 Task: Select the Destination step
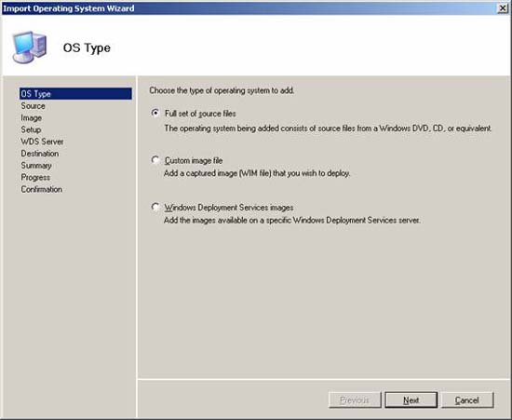tap(40, 154)
